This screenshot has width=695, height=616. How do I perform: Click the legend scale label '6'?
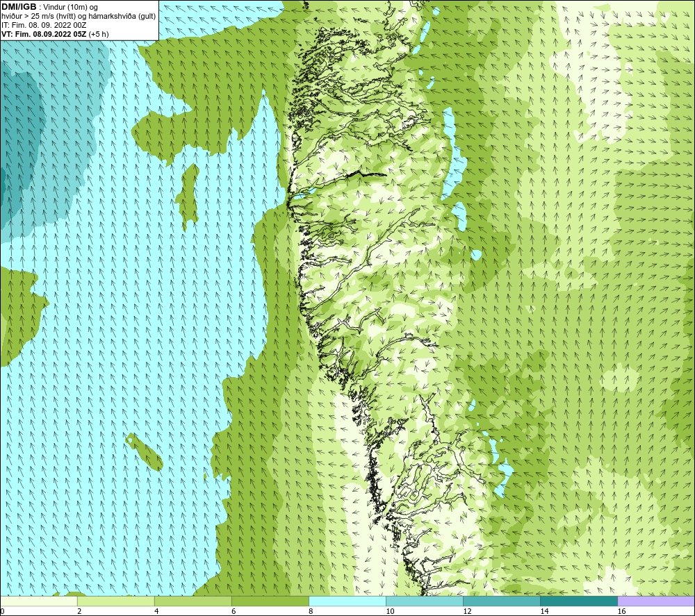tap(234, 611)
